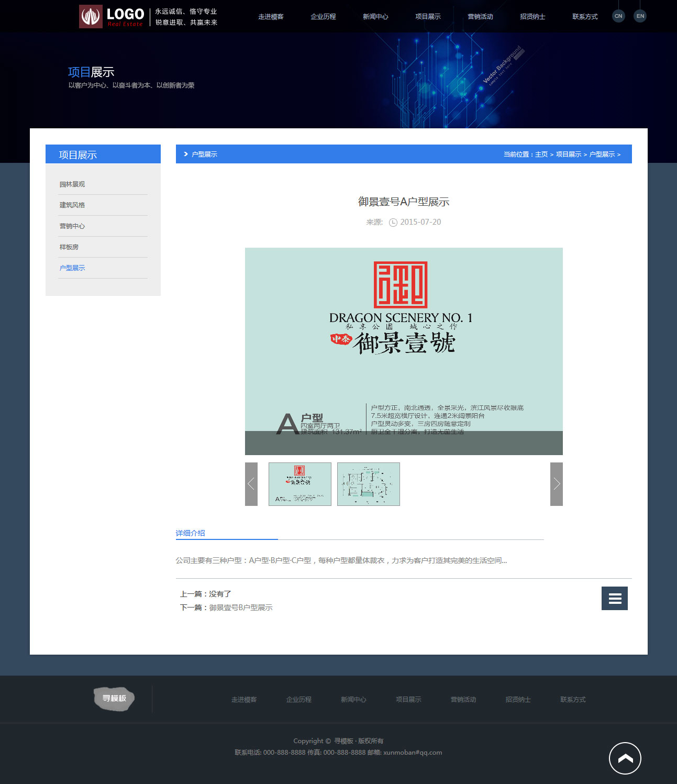Click 主页 in the breadcrumb

point(541,154)
